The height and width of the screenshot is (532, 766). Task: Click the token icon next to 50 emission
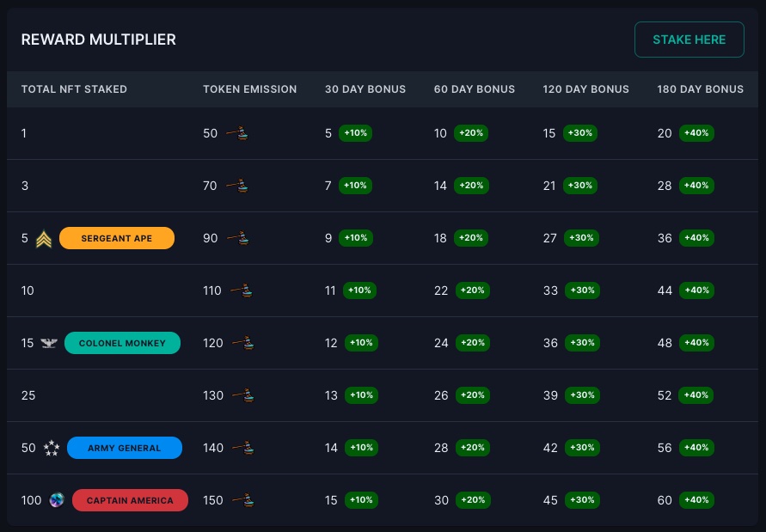[x=237, y=134]
